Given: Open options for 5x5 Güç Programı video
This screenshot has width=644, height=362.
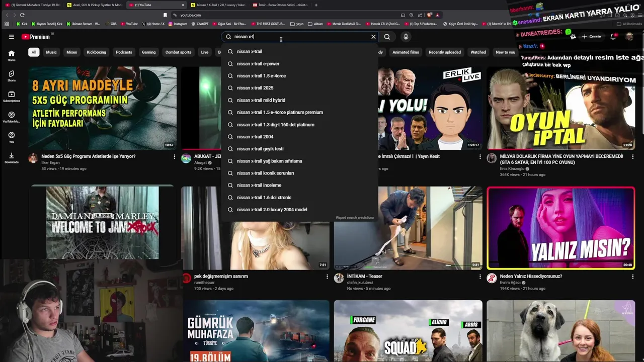Looking at the screenshot, I should (x=175, y=157).
